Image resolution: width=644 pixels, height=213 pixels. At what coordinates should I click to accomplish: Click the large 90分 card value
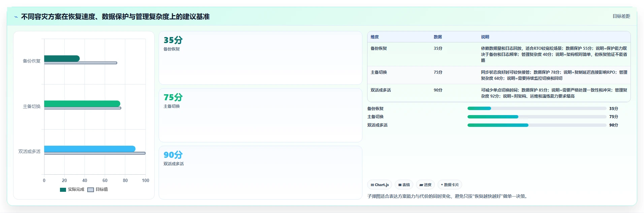tap(173, 155)
